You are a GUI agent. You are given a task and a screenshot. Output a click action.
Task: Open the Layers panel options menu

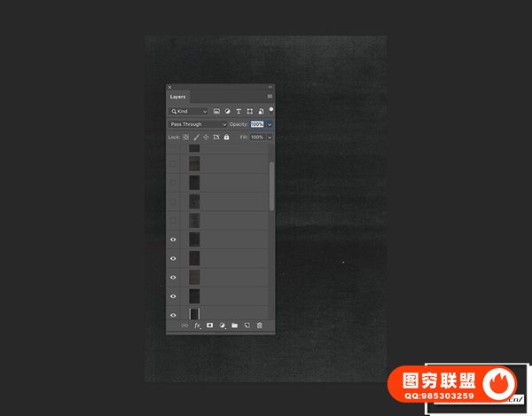(270, 96)
